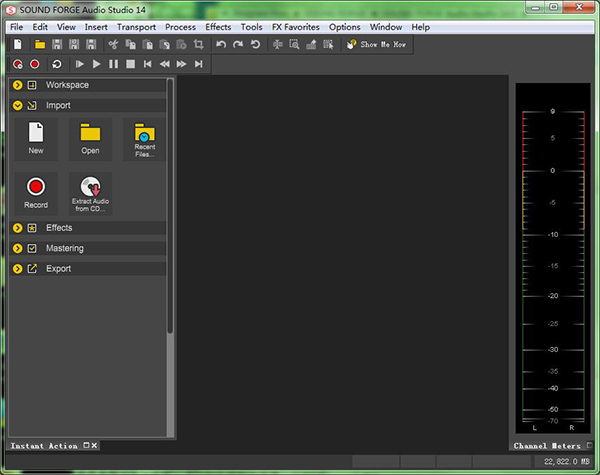Click the Play transport button

click(x=96, y=64)
